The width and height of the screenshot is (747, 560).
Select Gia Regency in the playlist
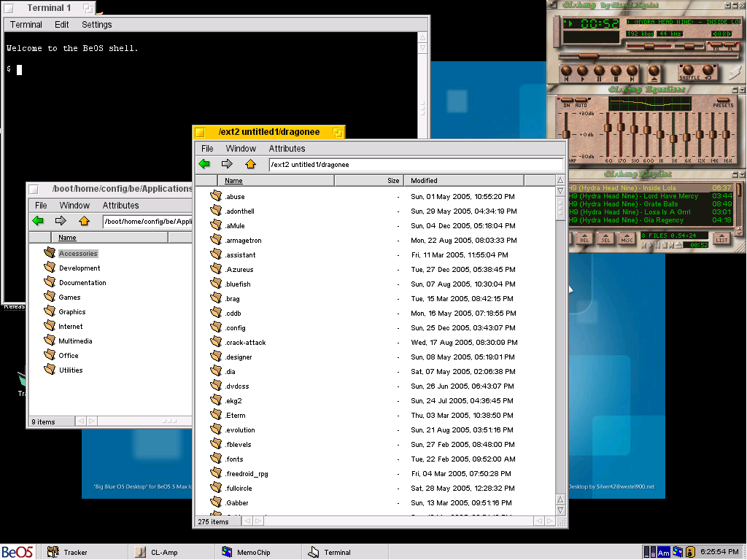pyautogui.click(x=650, y=220)
